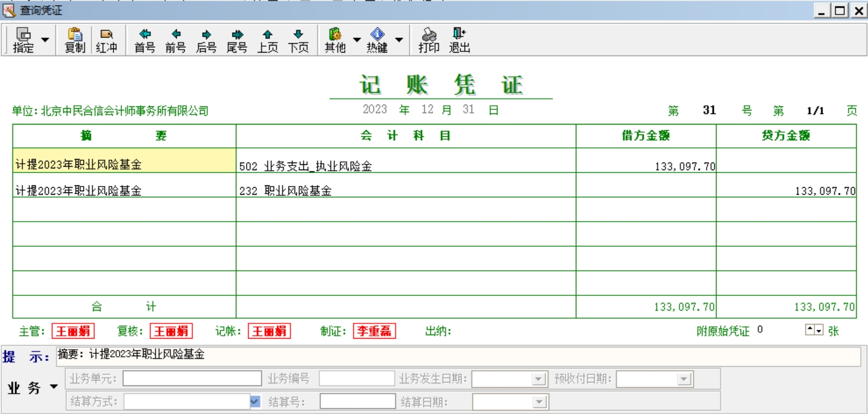The height and width of the screenshot is (414, 868).
Task: Click the 下页 (page down) icon
Action: click(x=298, y=40)
